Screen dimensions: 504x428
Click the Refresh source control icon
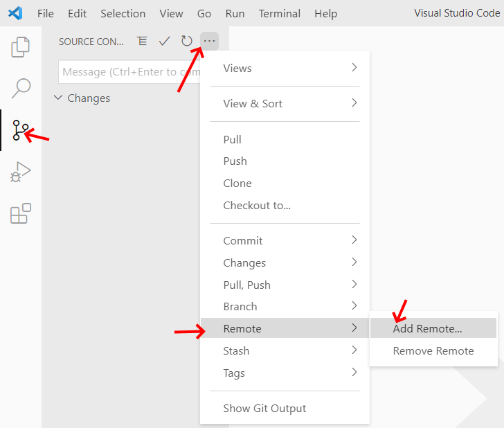pyautogui.click(x=186, y=42)
